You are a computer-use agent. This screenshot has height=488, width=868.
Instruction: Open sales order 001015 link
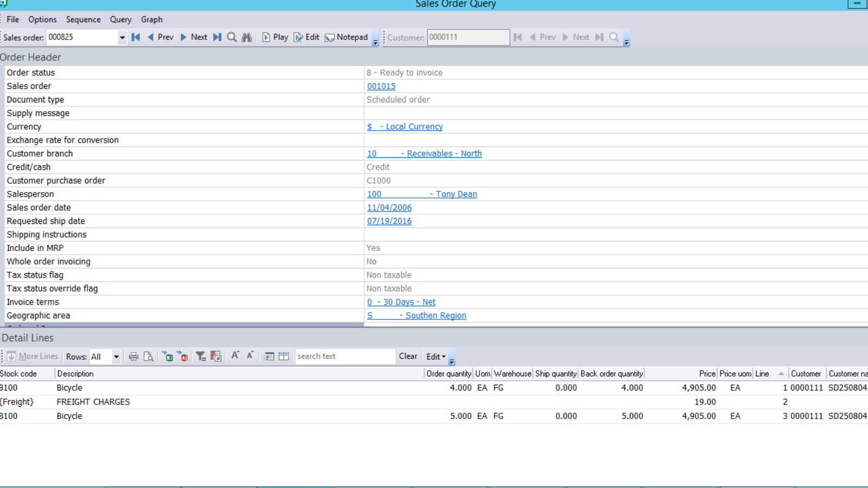pyautogui.click(x=381, y=86)
